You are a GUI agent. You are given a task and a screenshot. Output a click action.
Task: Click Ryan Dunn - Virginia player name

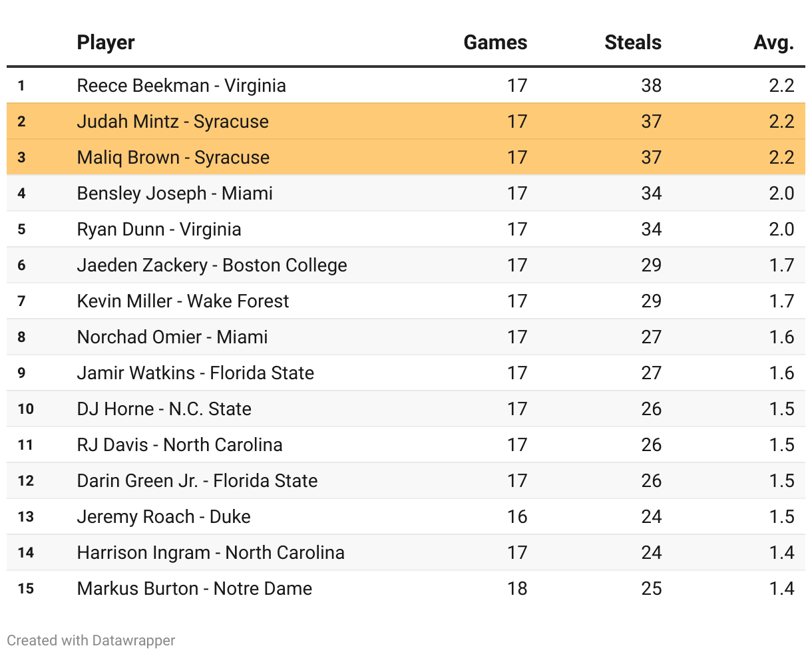tap(159, 229)
